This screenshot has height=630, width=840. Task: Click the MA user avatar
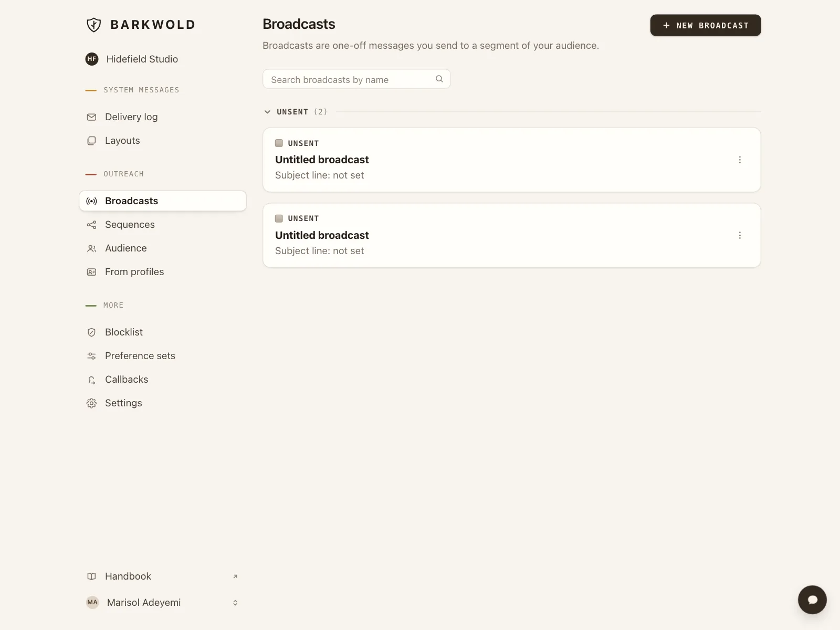tap(92, 602)
